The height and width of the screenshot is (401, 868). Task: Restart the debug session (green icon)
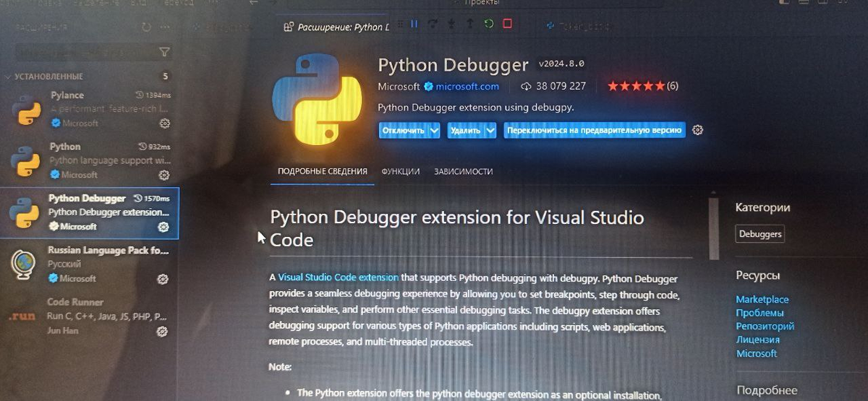click(489, 25)
